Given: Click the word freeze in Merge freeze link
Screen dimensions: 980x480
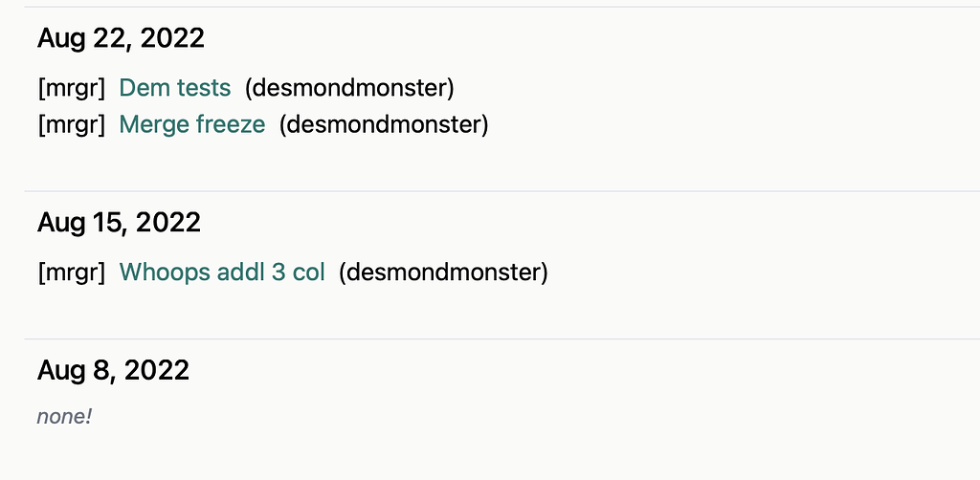Looking at the screenshot, I should (231, 124).
